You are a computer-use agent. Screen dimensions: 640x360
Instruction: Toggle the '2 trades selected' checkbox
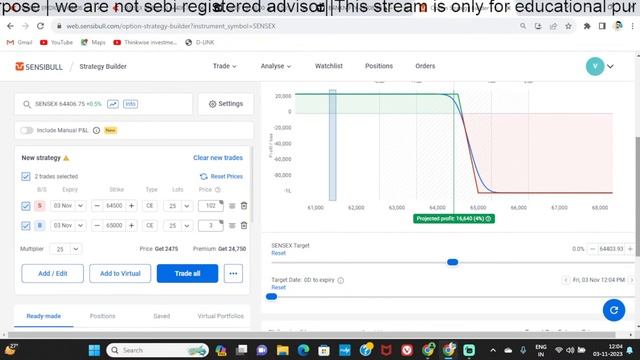(x=26, y=176)
